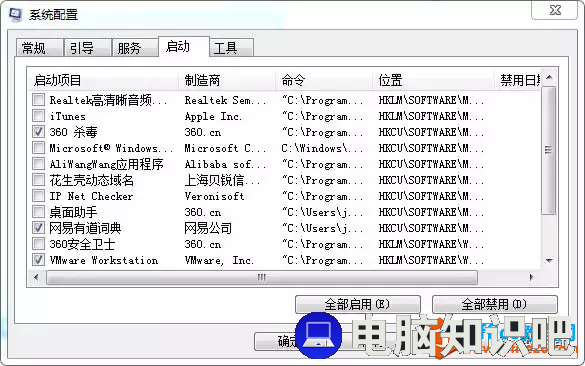This screenshot has width=585, height=366.
Task: Disable 网易有道词典 startup checkbox
Action: coord(38,228)
